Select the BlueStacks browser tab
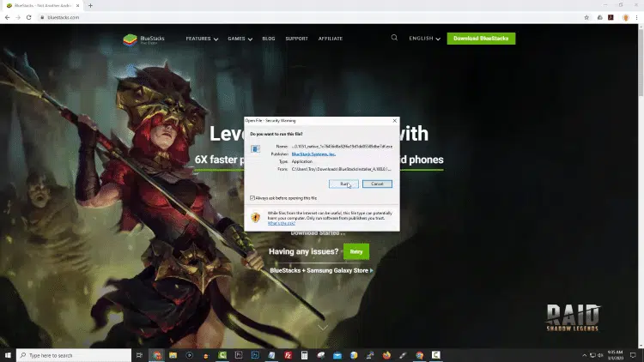The height and width of the screenshot is (362, 644). (42, 6)
